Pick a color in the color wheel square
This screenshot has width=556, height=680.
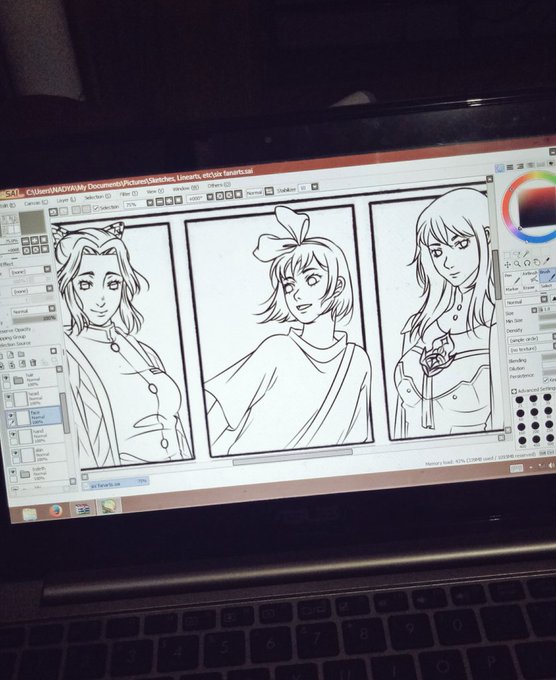coord(536,206)
